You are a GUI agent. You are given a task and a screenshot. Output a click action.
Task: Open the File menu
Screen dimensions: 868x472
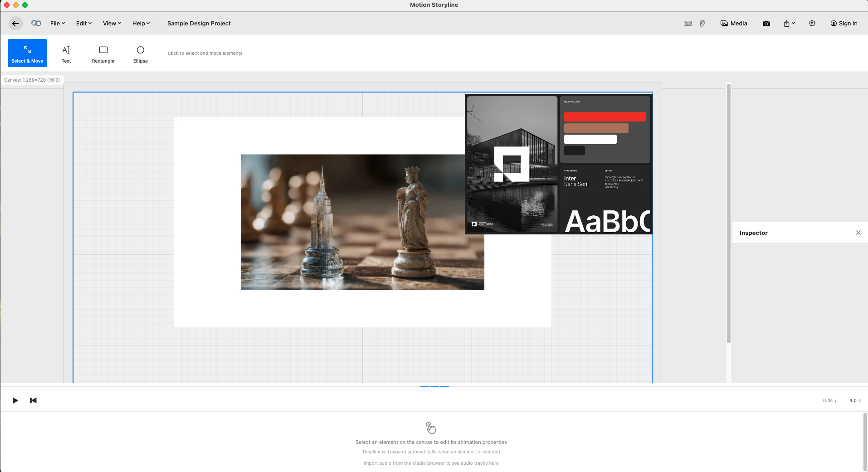[58, 24]
